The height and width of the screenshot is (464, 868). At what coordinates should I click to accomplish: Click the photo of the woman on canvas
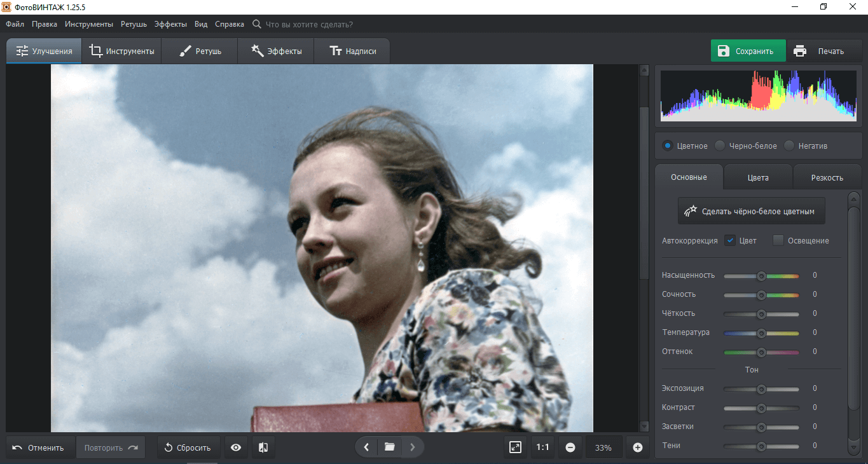pos(322,249)
